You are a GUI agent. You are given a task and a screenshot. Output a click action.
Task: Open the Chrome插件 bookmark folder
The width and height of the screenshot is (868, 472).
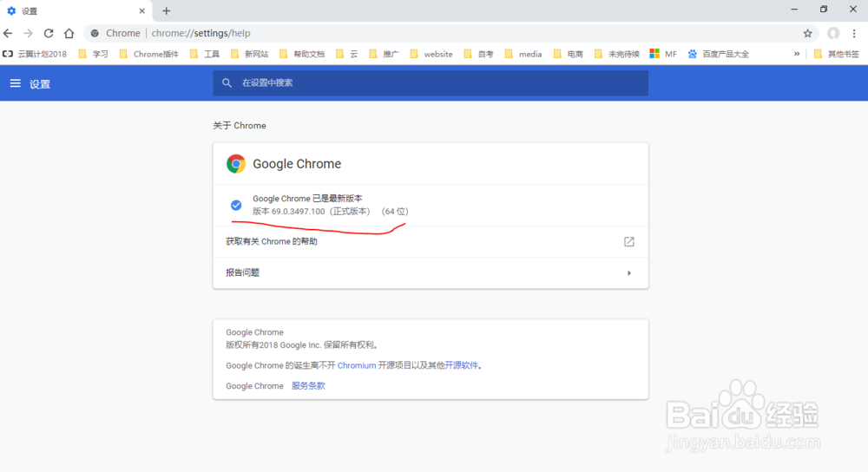tap(149, 54)
